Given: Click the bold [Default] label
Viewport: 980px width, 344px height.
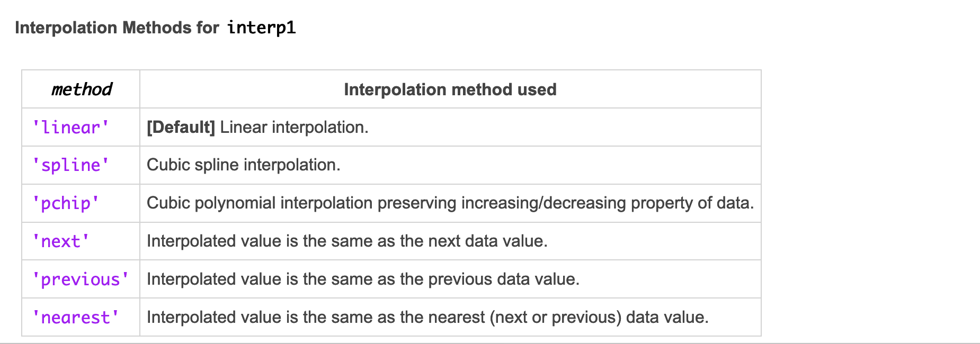Looking at the screenshot, I should point(181,128).
